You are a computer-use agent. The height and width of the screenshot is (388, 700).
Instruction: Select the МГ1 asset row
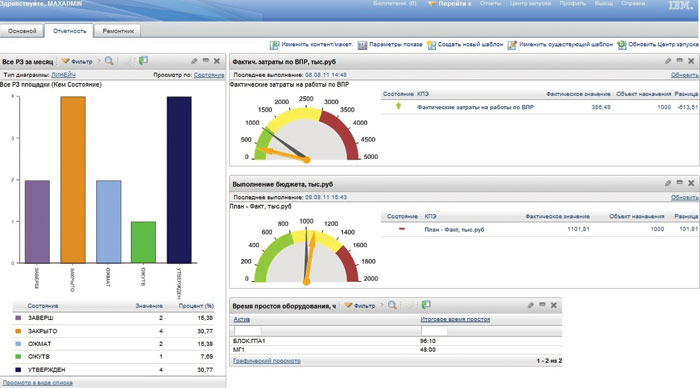[396, 350]
